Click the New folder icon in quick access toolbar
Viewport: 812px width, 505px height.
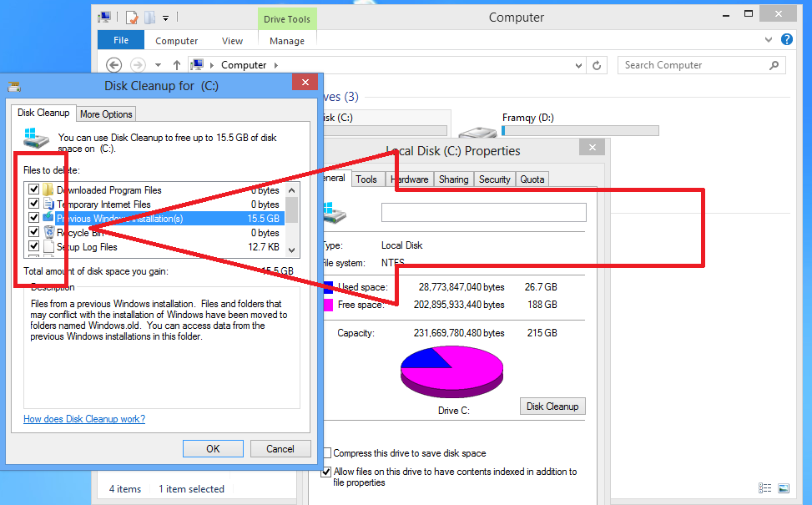pyautogui.click(x=149, y=18)
